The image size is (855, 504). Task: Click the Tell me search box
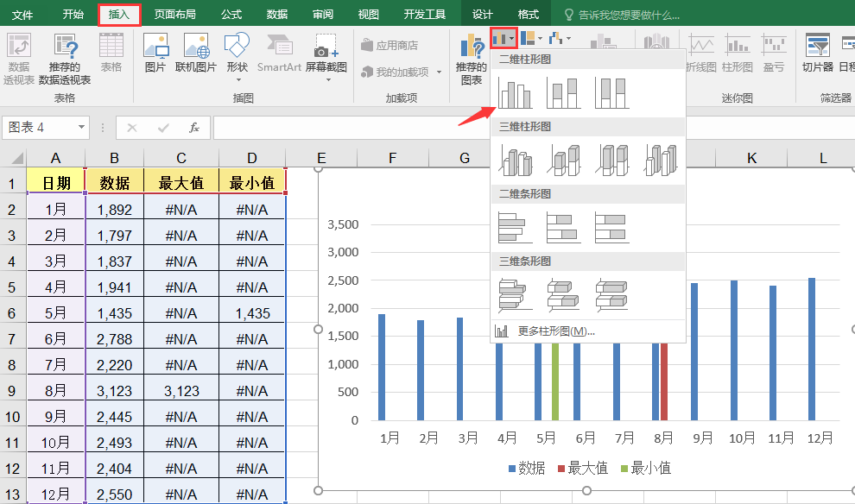[x=628, y=15]
